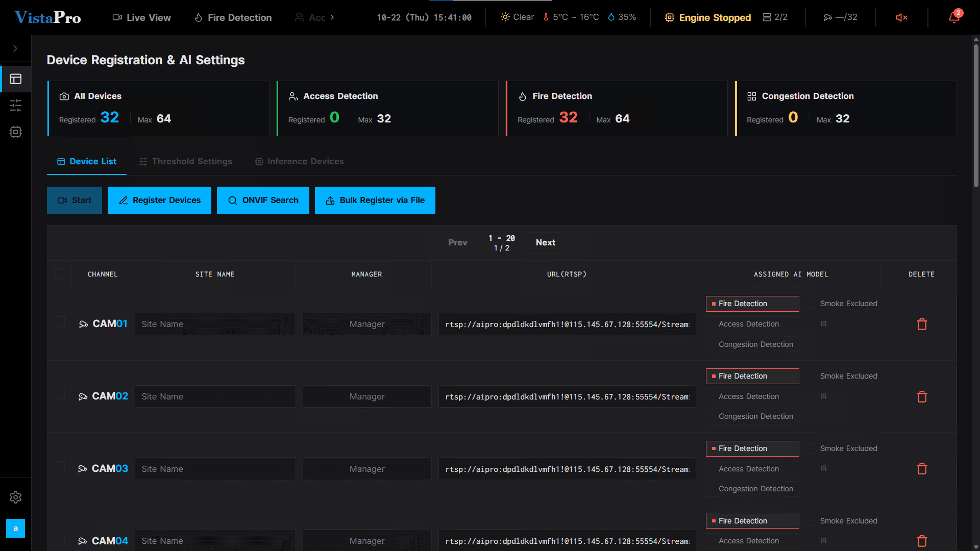Toggle Fire Detection model for CAM01
Screen dimensions: 980x551
click(x=752, y=304)
